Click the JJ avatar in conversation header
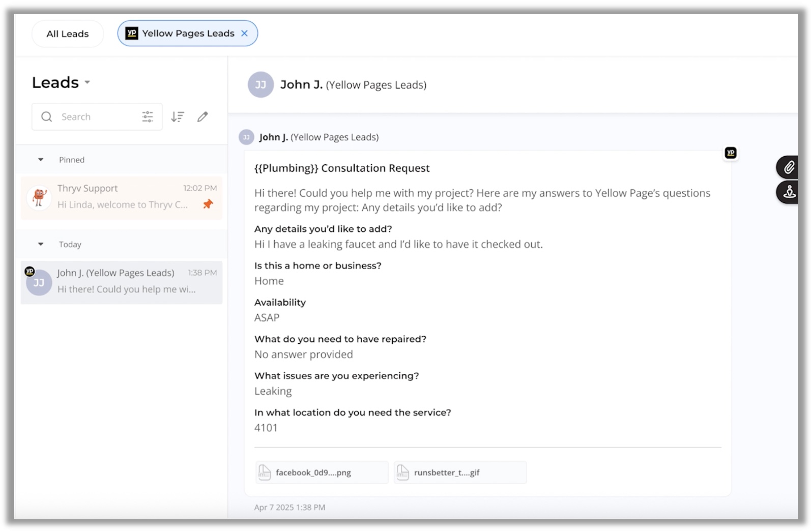The width and height of the screenshot is (811, 532). (260, 85)
